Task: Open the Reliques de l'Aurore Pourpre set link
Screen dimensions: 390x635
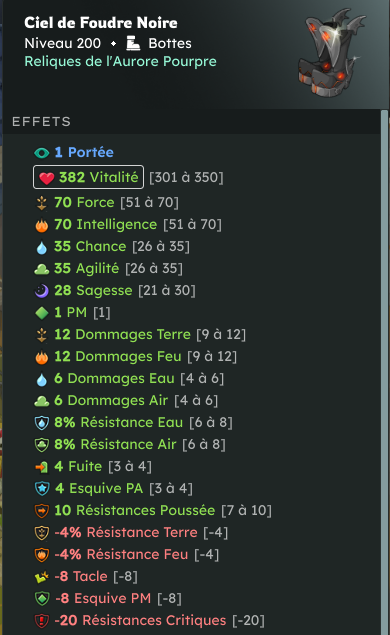Action: 120,62
